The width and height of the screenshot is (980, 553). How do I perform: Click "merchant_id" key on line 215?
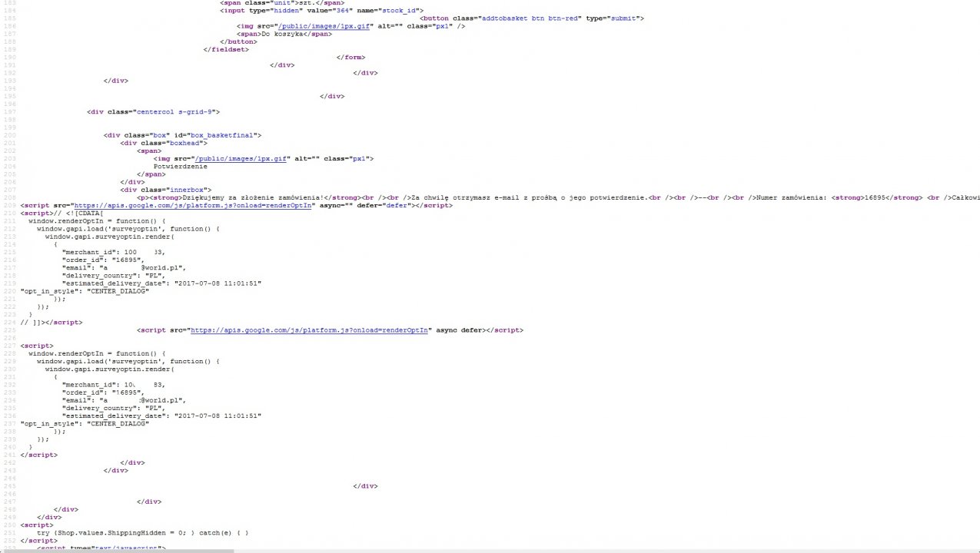coord(88,252)
